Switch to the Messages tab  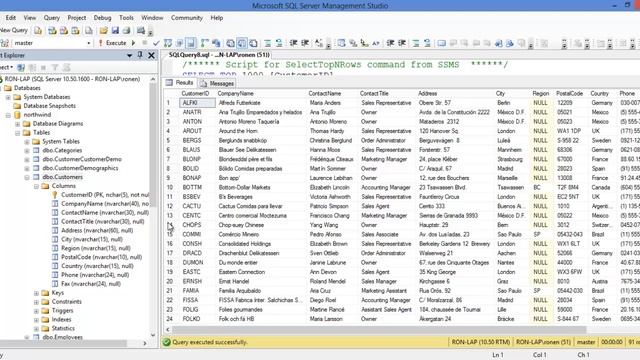coord(217,83)
